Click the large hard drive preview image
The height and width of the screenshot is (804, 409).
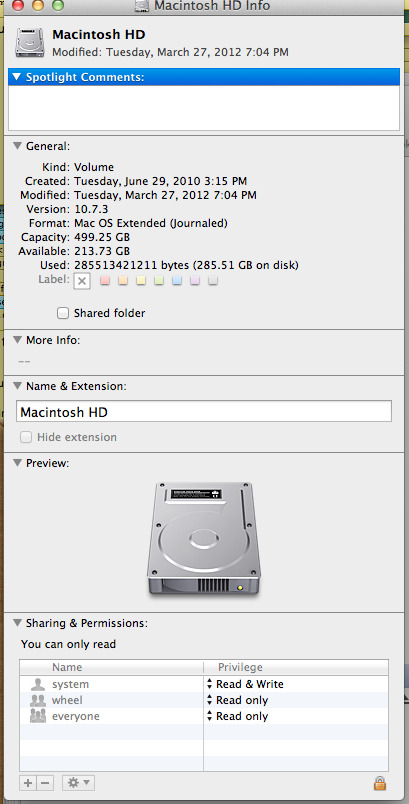pos(204,539)
